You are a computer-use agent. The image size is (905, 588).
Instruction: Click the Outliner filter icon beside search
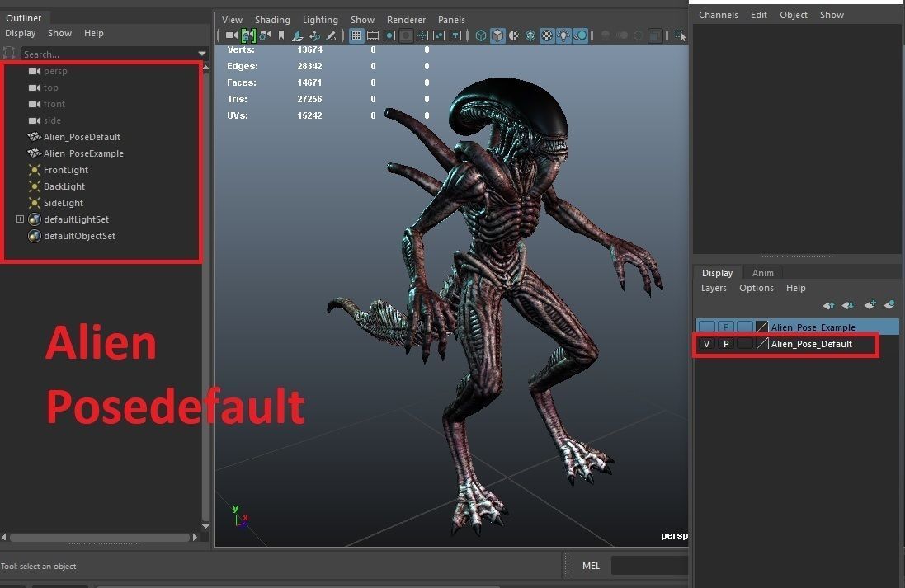tap(9, 54)
